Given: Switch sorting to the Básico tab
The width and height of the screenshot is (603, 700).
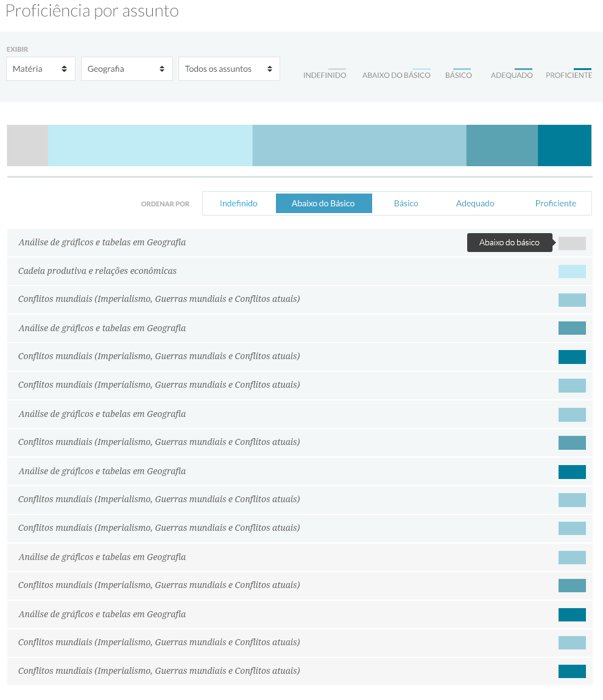Looking at the screenshot, I should coord(406,203).
